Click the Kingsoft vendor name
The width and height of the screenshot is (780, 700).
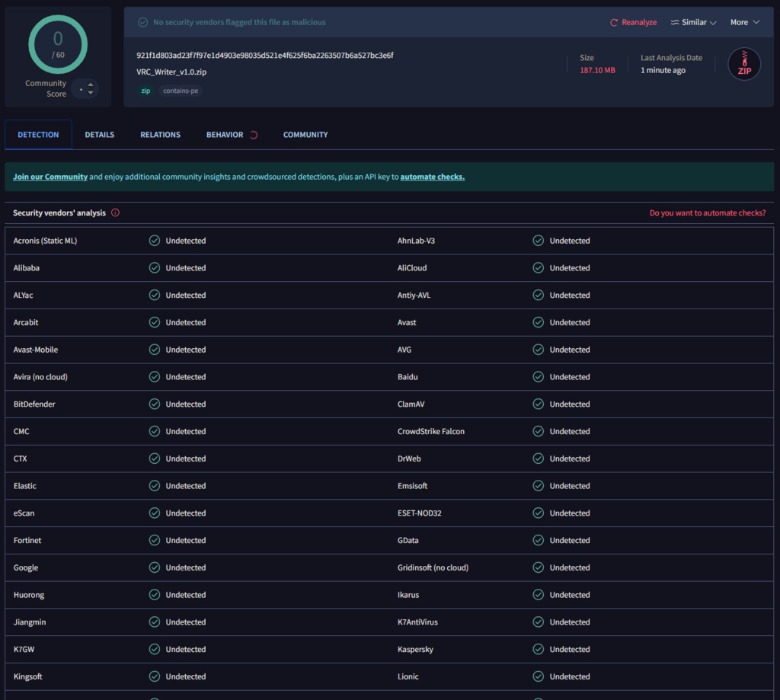(28, 676)
